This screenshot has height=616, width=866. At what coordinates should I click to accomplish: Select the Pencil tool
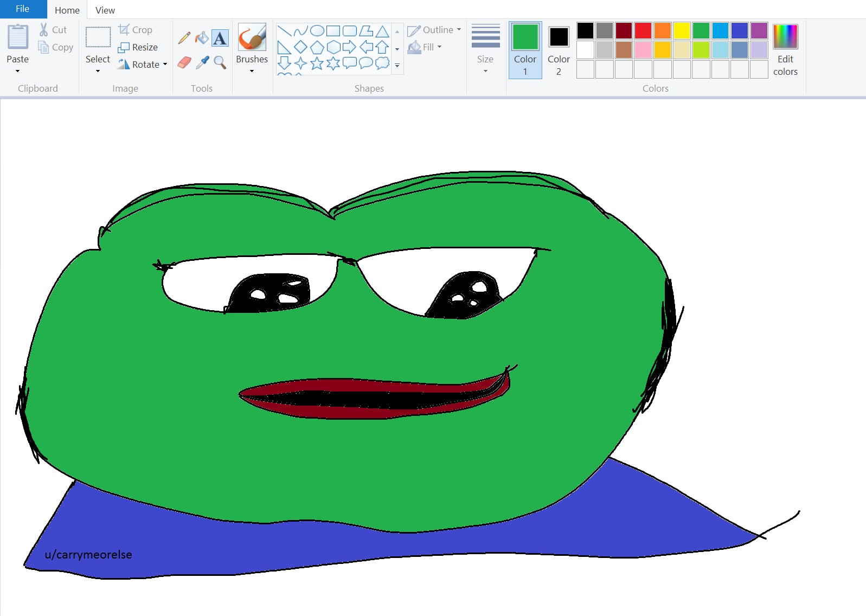(x=184, y=37)
